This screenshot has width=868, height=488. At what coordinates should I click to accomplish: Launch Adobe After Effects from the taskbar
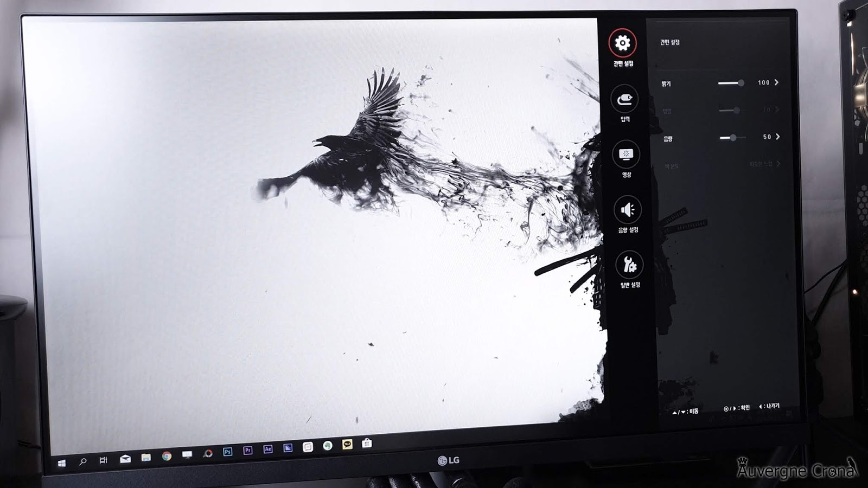268,449
